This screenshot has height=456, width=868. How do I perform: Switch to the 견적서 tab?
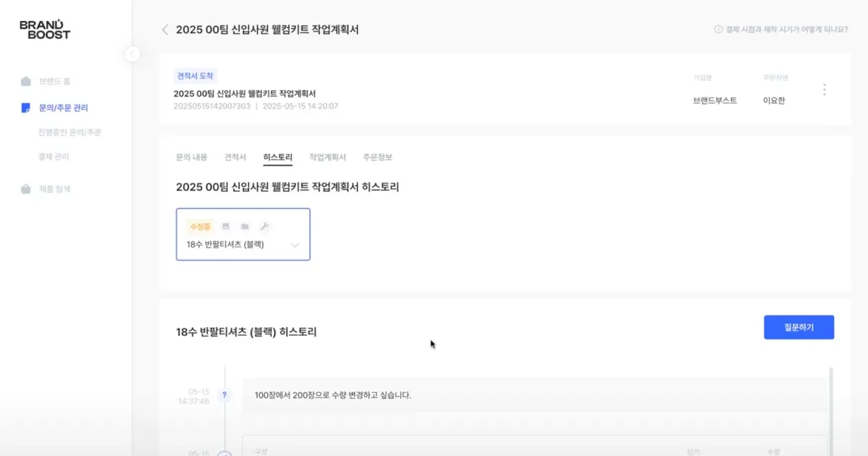coord(234,156)
